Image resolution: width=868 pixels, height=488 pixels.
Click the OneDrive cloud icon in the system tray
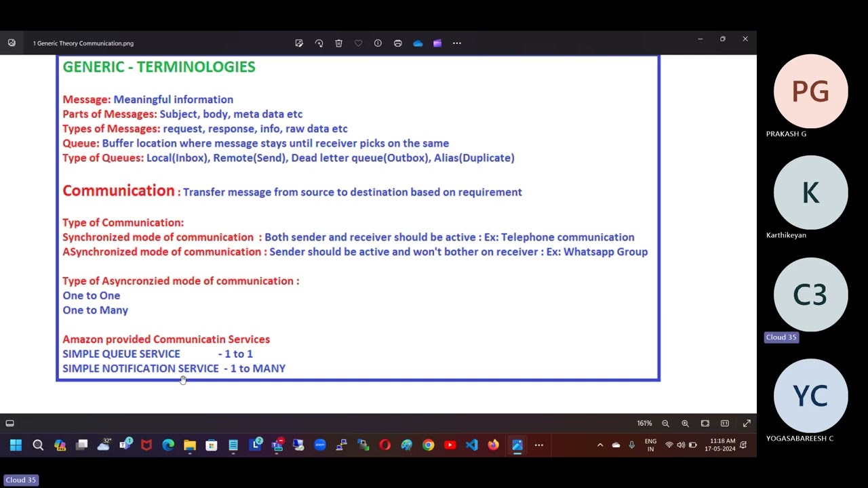coord(616,445)
